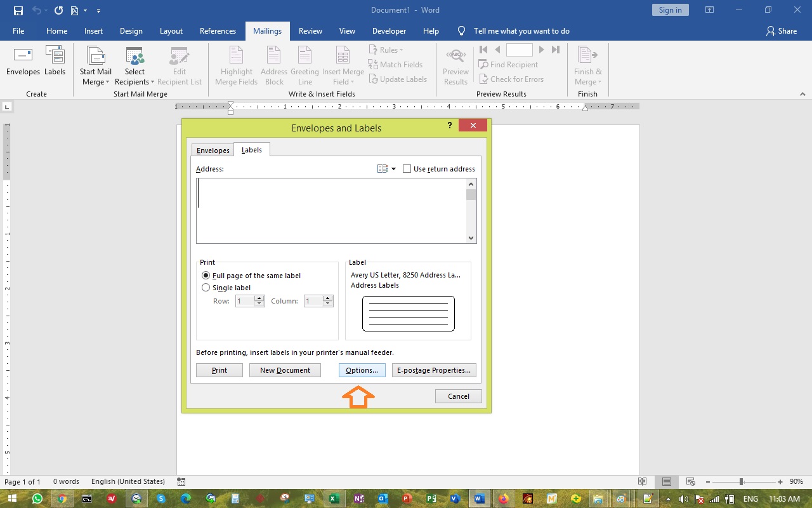Go to the next record arrow

[x=541, y=50]
